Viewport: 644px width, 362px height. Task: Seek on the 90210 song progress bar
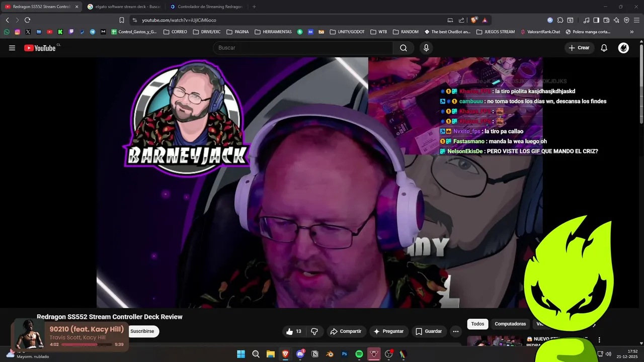coord(87,344)
